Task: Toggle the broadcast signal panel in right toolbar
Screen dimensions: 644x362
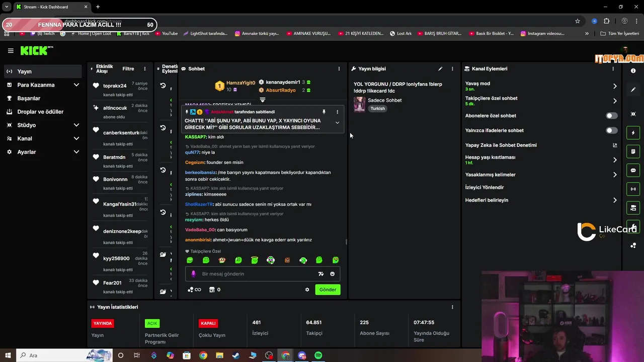Action: [633, 189]
